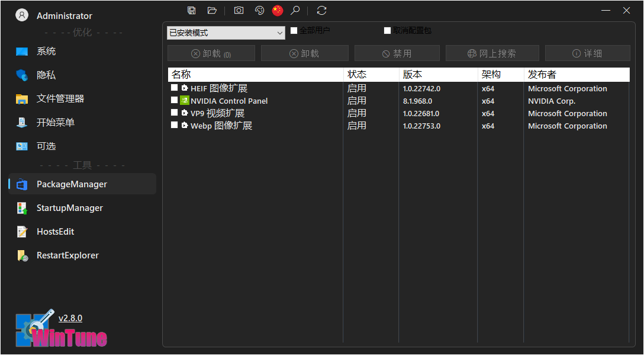This screenshot has width=644, height=355.
Task: Open the 已安装模式 dropdown
Action: click(x=226, y=33)
